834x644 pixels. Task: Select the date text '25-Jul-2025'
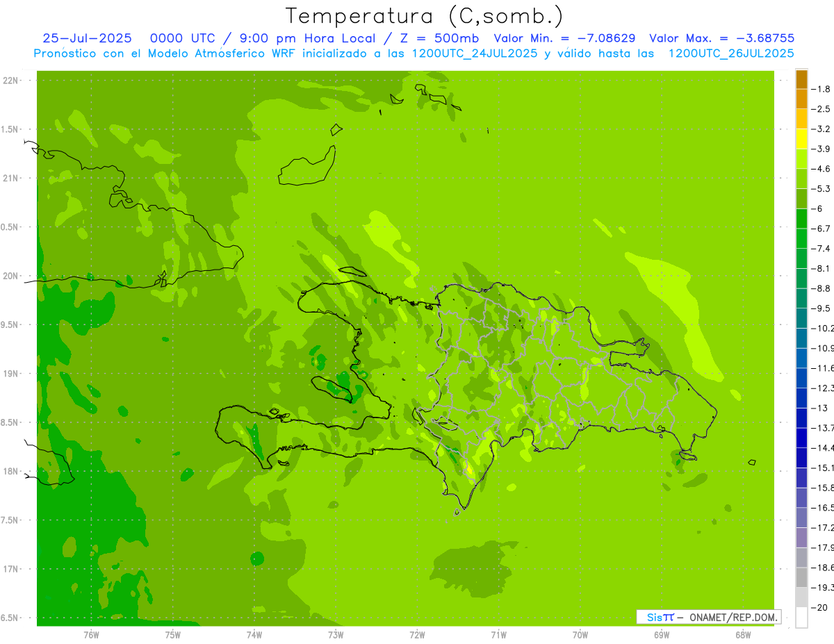coord(88,38)
